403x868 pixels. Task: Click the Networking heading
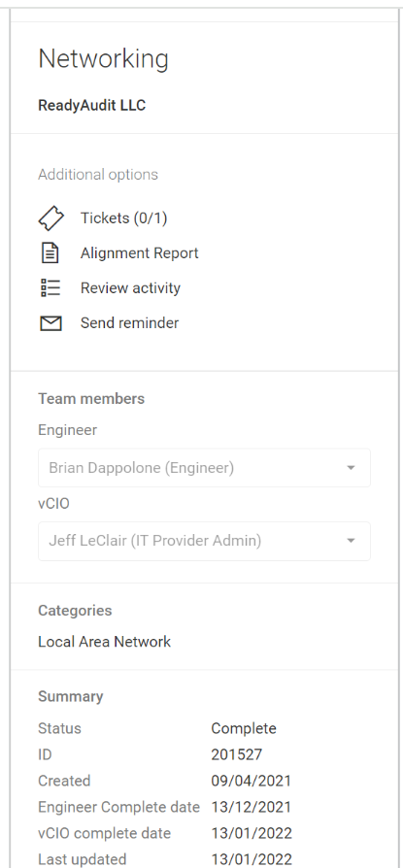click(104, 58)
